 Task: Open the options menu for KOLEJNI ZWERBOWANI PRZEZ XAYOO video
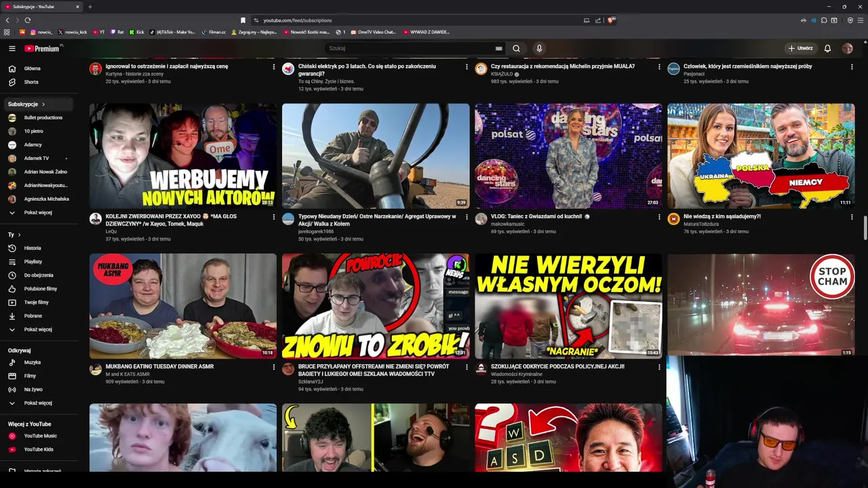click(x=274, y=218)
